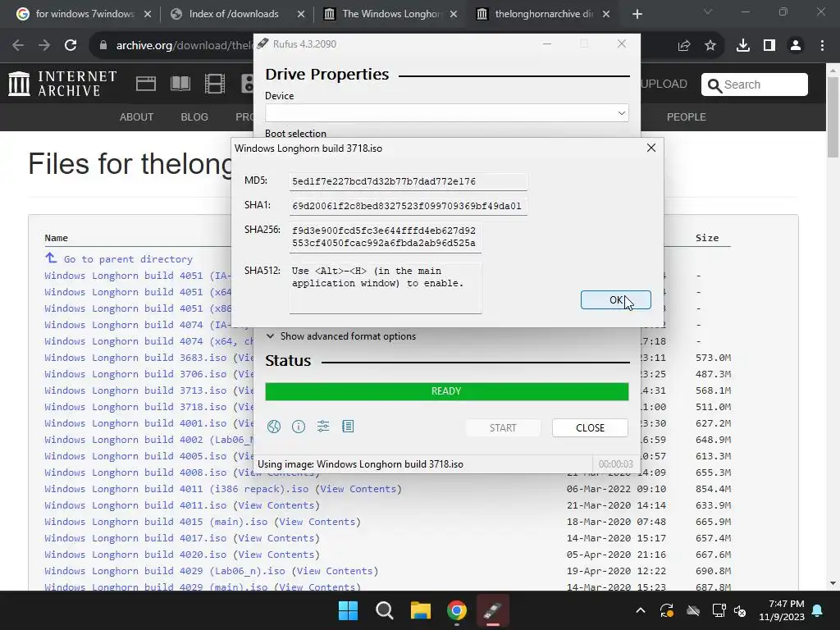Open Chrome three-dot menu
This screenshot has height=630, width=840.
pos(822,46)
